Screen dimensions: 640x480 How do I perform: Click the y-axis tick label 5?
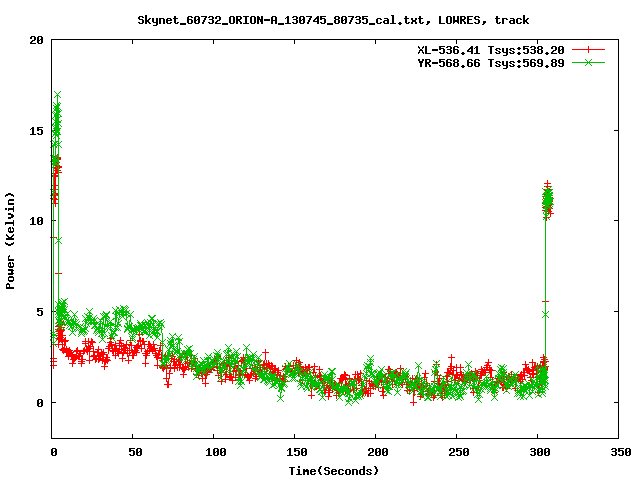40,312
